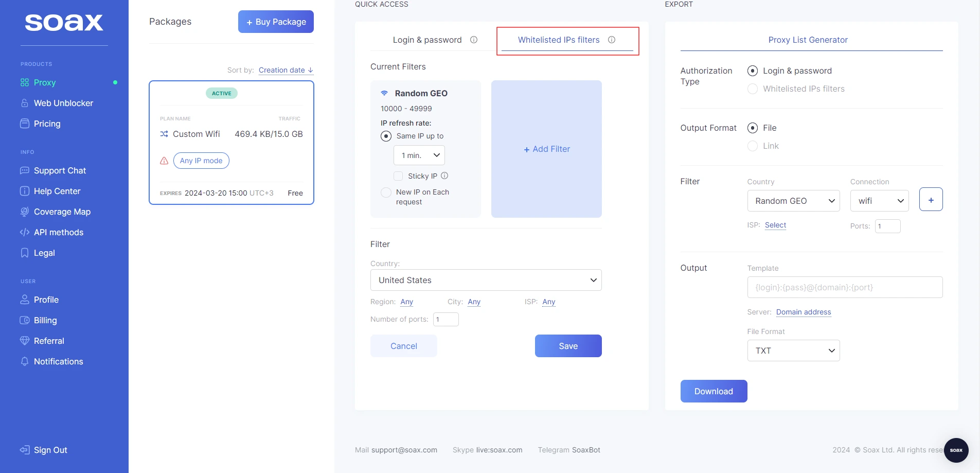The image size is (980, 473).
Task: Click the info icon beside Whitelisted IPs filters
Action: tap(612, 40)
